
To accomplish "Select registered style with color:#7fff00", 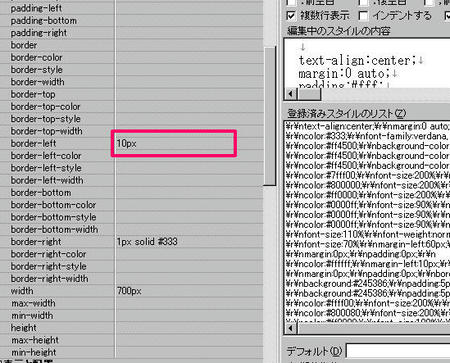I will coord(368,175).
